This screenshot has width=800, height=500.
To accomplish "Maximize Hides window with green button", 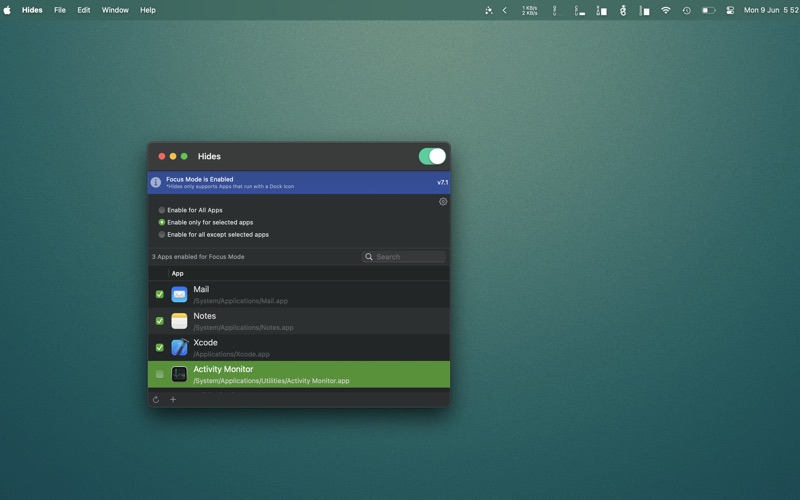I will tap(184, 156).
